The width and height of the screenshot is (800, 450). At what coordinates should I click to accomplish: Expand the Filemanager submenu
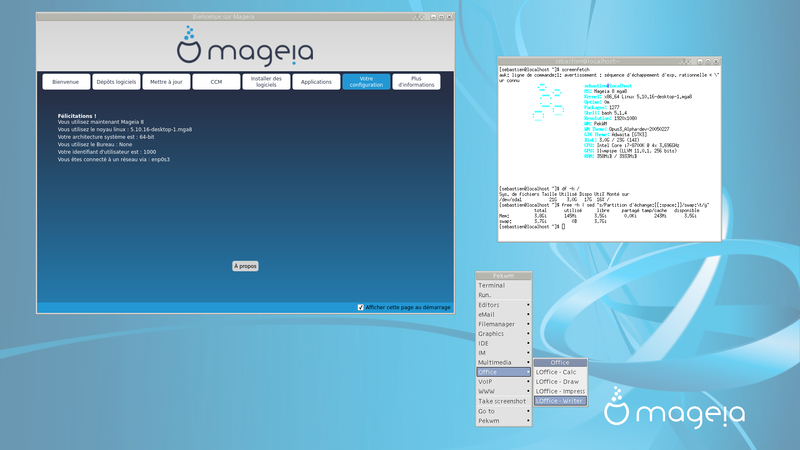(x=504, y=324)
